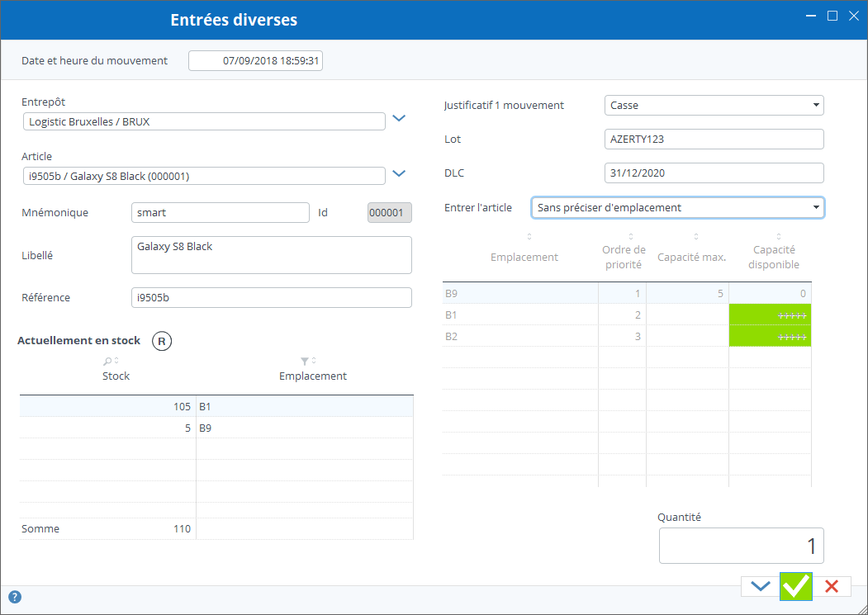Validate the entry with the green checkmark icon
868x615 pixels.
pyautogui.click(x=795, y=586)
